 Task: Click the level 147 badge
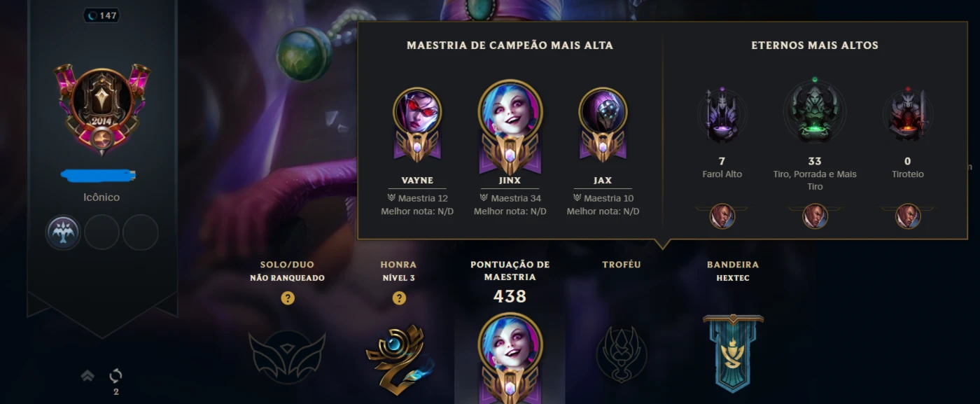click(102, 15)
